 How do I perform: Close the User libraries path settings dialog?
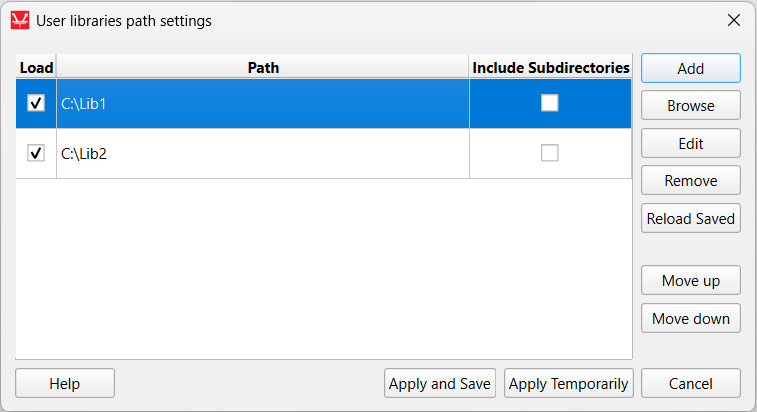tap(734, 20)
